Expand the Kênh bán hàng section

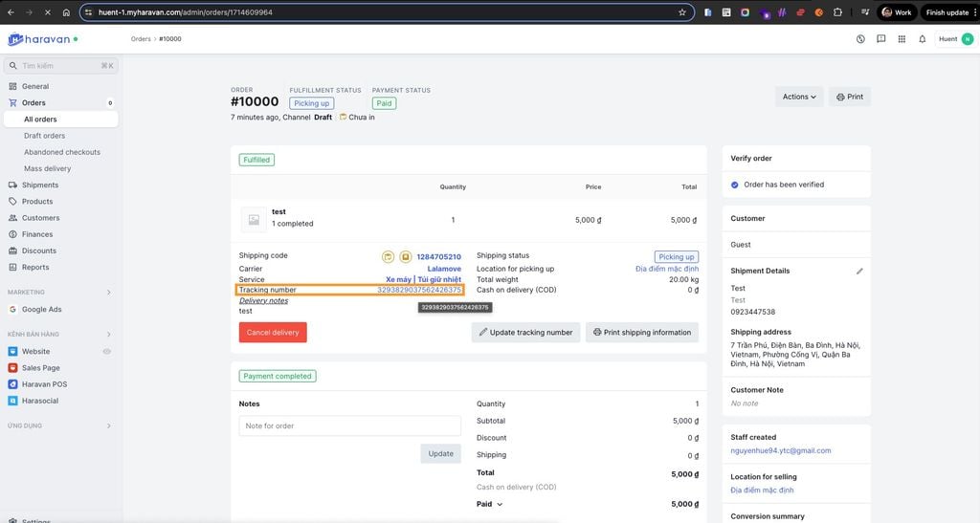pyautogui.click(x=108, y=335)
